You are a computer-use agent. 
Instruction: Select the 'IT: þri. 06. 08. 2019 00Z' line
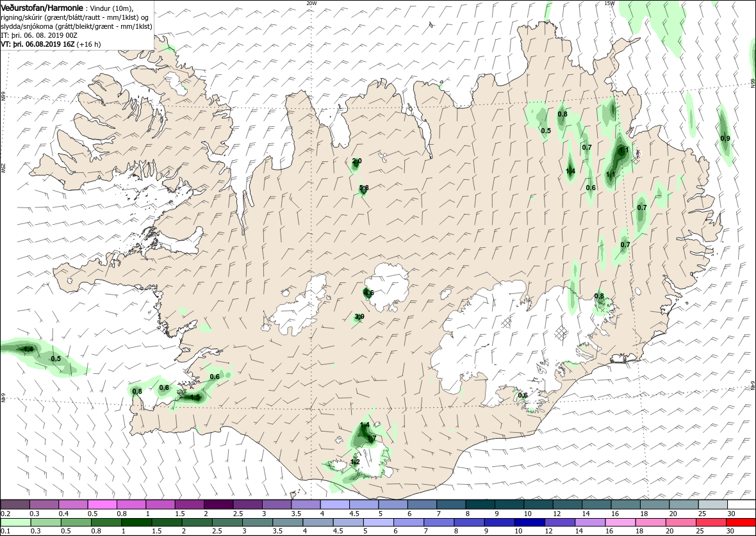[x=40, y=36]
